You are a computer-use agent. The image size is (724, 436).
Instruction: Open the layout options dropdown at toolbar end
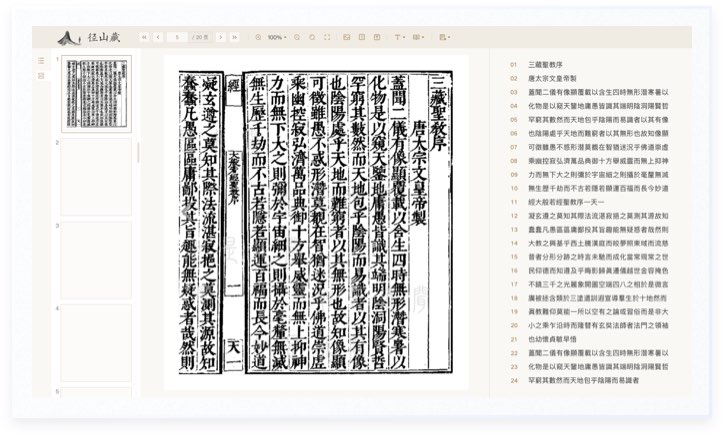point(445,37)
